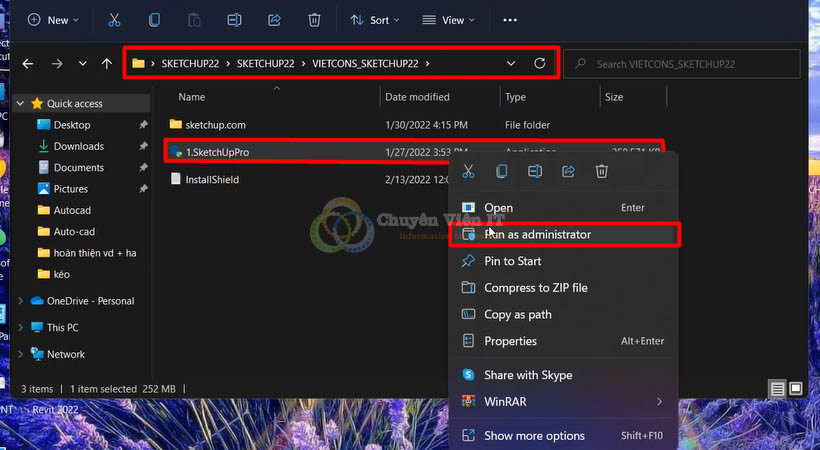Expand the This PC tree node
Image resolution: width=820 pixels, height=450 pixels.
(22, 327)
